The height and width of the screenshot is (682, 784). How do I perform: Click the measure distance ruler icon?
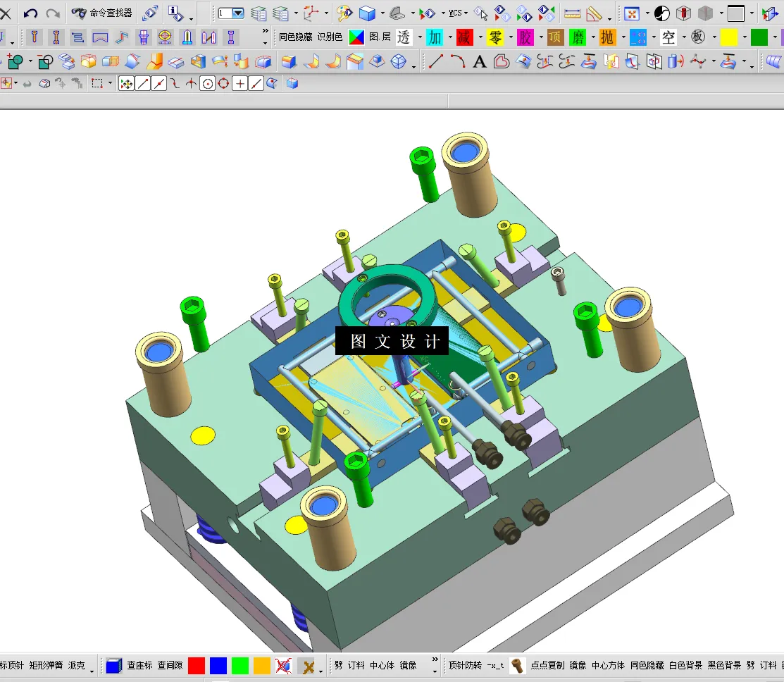coord(572,13)
